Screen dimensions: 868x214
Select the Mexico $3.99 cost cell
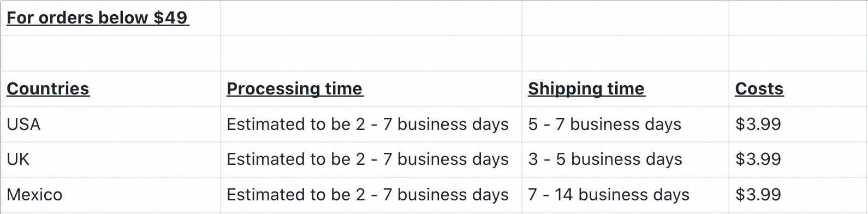(798, 194)
